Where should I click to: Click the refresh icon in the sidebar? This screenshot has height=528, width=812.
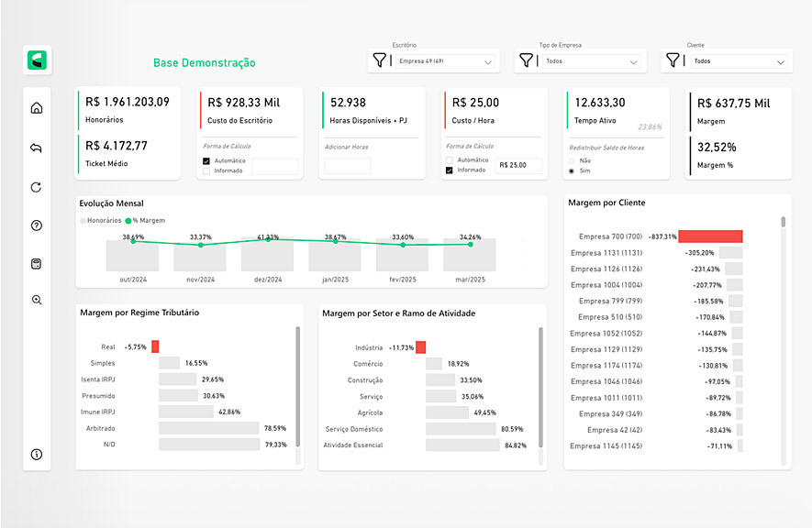pos(37,187)
